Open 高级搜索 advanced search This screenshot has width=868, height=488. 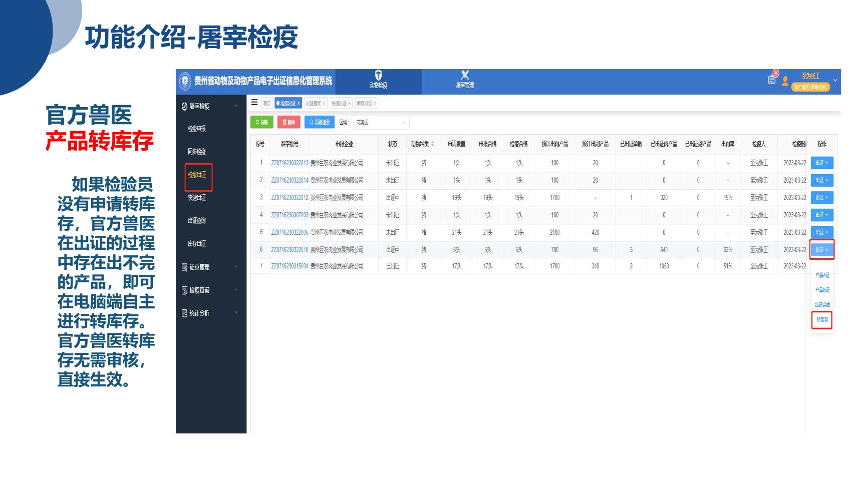(x=320, y=123)
